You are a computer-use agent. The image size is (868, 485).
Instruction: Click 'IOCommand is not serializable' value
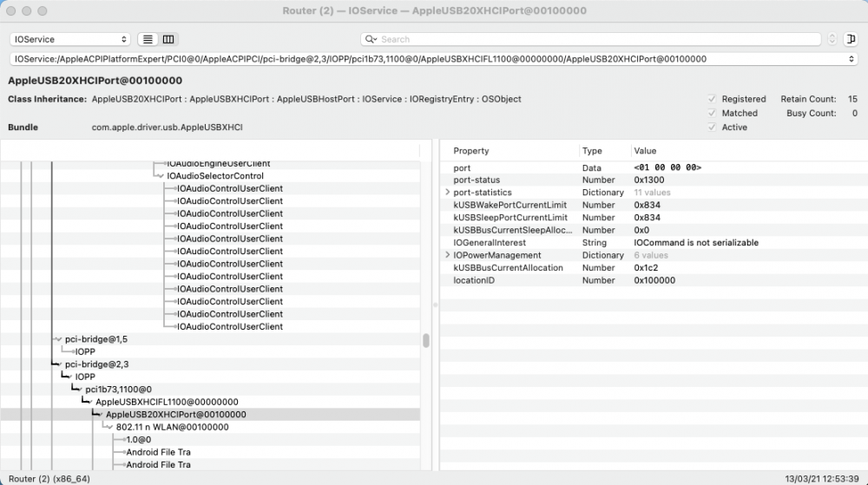(x=696, y=243)
